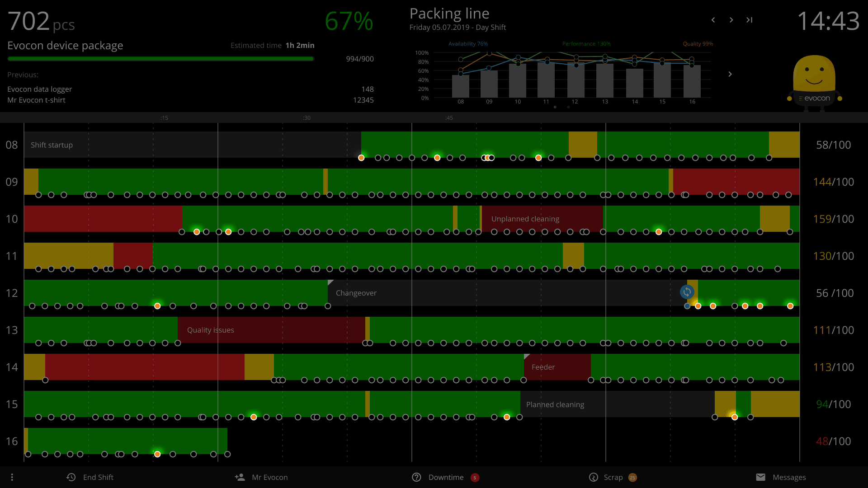The height and width of the screenshot is (488, 868).
Task: Click the Scrap circle icon
Action: (x=594, y=477)
